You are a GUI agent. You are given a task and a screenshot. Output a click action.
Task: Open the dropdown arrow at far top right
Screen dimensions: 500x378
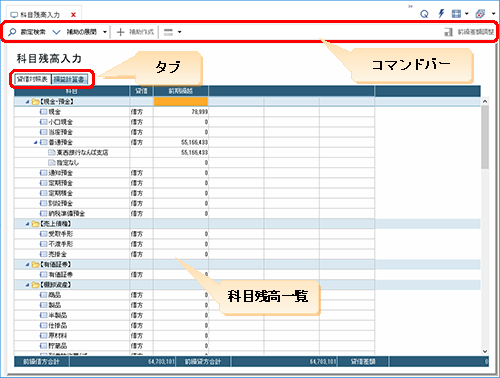pos(494,14)
